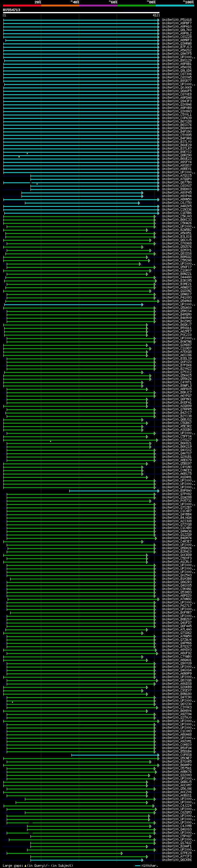Click the 'Large gaps' legend text
This screenshot has height=868, width=197.
[13, 865]
